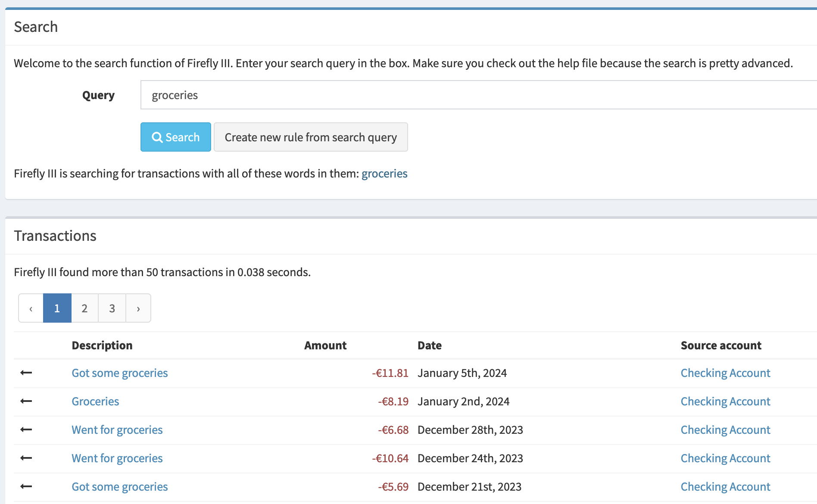Click the arrow icon for December 21st transaction
817x504 pixels.
tap(26, 486)
